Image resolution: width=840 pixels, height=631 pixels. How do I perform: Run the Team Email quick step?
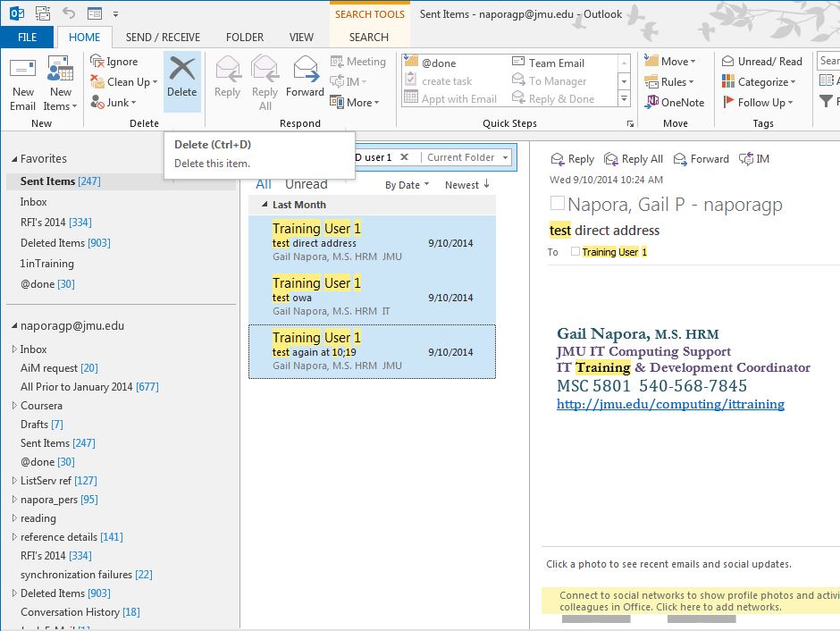point(548,63)
